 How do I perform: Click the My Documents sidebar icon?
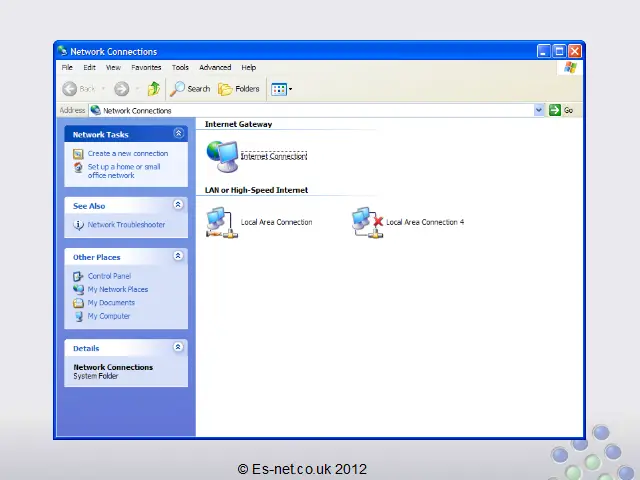[78, 303]
